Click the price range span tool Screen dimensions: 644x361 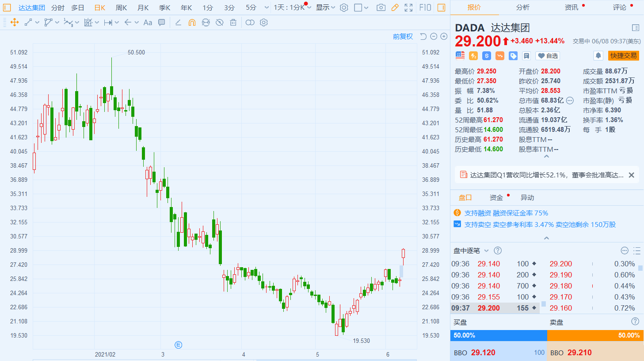108,23
